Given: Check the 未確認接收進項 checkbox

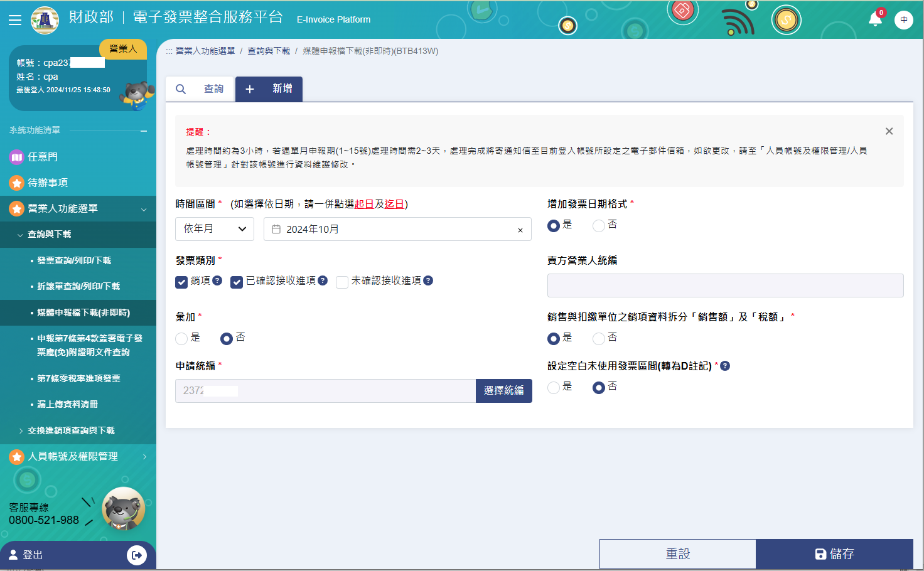Looking at the screenshot, I should coord(342,282).
